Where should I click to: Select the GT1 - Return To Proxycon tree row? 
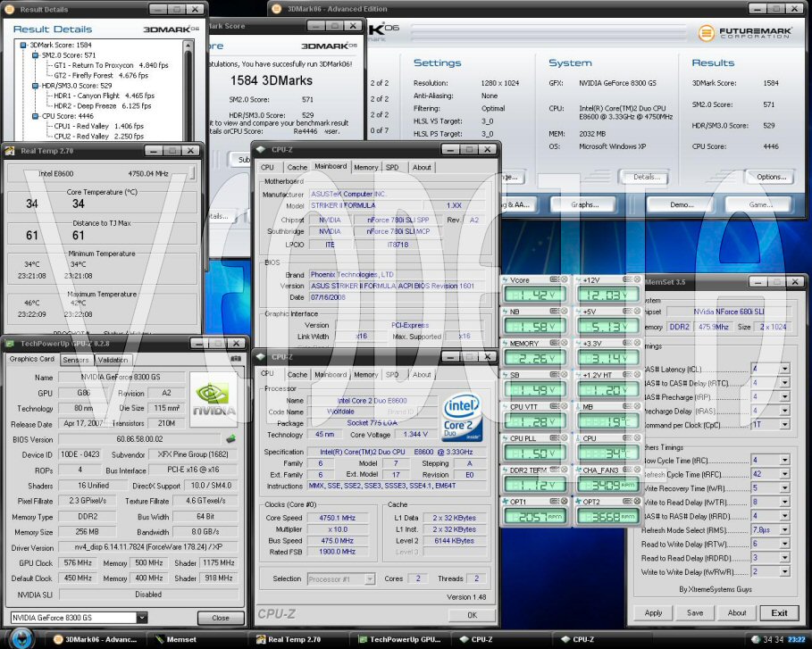click(x=111, y=65)
